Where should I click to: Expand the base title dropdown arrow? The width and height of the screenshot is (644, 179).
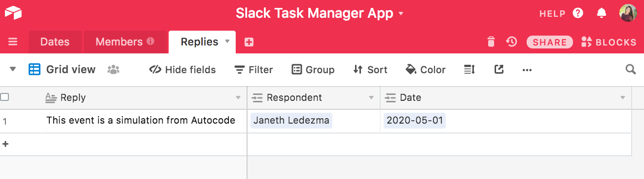coord(401,13)
